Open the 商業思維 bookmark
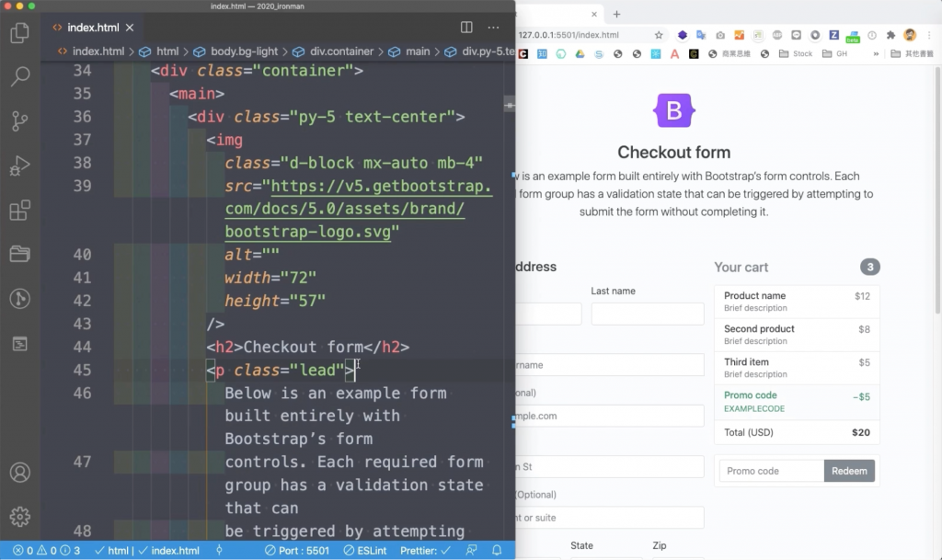The width and height of the screenshot is (942, 560). 729,54
